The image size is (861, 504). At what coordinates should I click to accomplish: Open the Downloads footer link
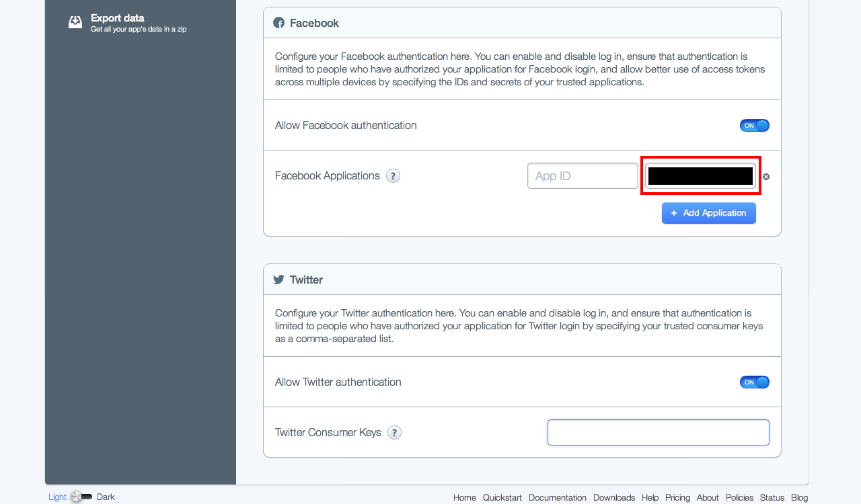point(614,498)
